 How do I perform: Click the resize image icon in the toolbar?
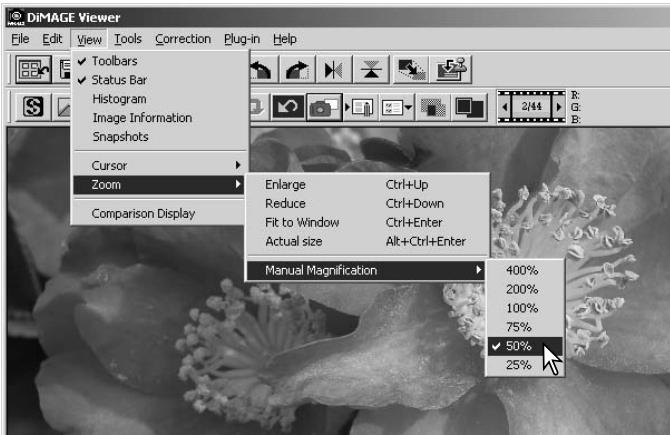(411, 70)
